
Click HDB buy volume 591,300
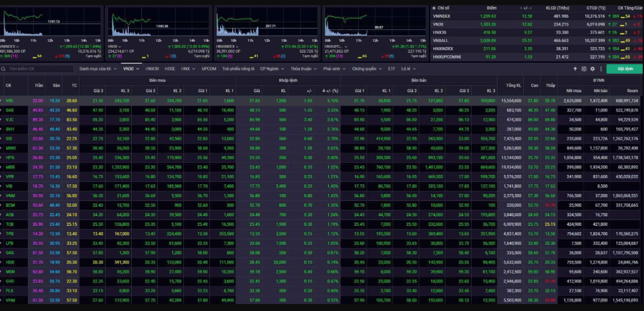(x=122, y=262)
